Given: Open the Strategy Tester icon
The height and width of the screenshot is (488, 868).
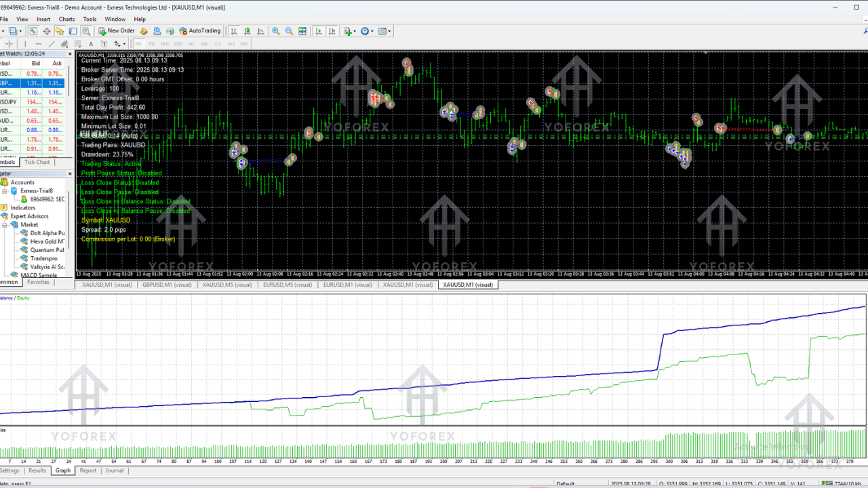Looking at the screenshot, I should (86, 30).
